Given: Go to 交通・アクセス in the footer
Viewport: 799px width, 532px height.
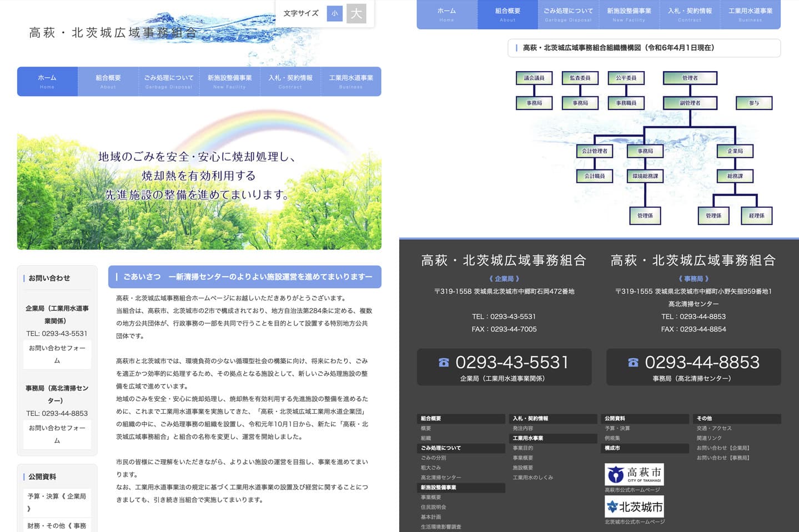Looking at the screenshot, I should tap(714, 428).
